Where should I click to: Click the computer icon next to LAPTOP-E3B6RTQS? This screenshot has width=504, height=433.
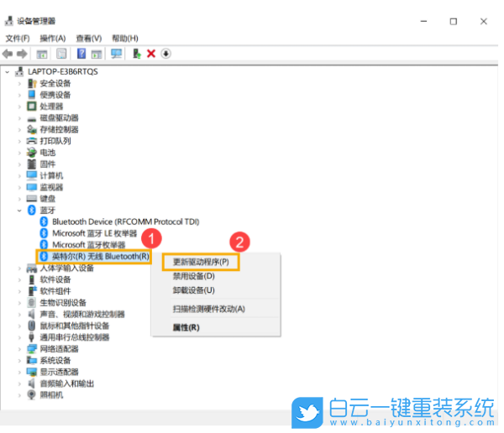pyautogui.click(x=19, y=71)
